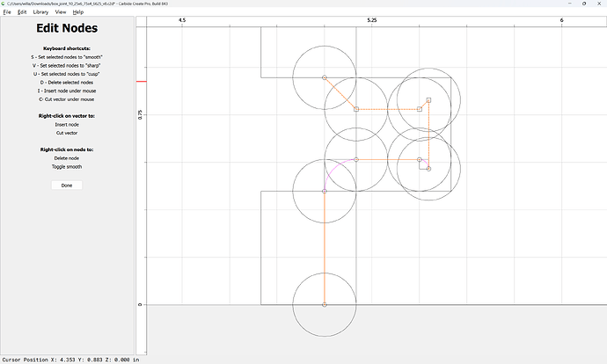Image resolution: width=607 pixels, height=364 pixels.
Task: Click the 'Cut vector under mouse' shortcut text
Action: [x=67, y=99]
